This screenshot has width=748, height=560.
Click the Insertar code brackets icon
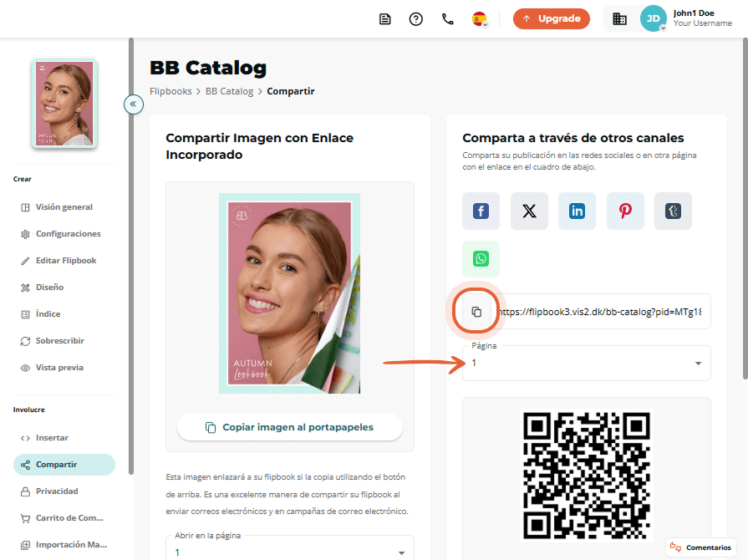point(25,438)
